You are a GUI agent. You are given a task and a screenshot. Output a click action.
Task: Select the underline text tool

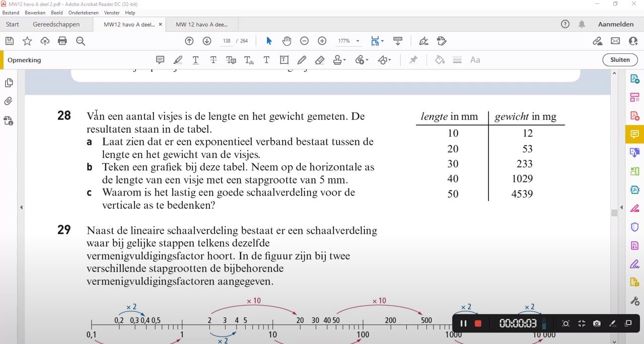[x=196, y=60]
